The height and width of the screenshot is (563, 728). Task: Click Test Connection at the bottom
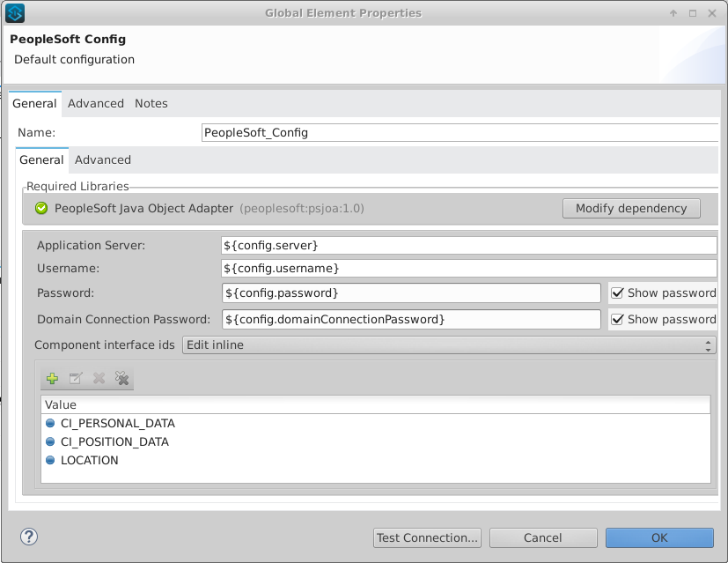(427, 537)
